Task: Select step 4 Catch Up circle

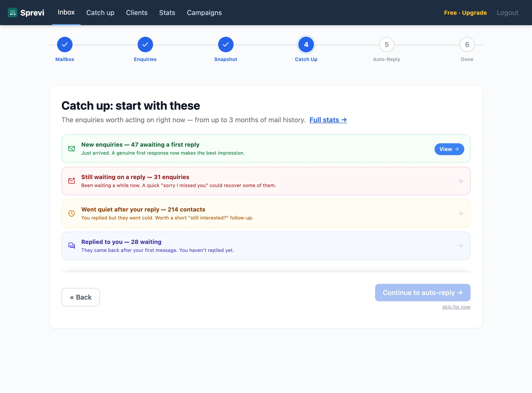Action: coord(306,45)
